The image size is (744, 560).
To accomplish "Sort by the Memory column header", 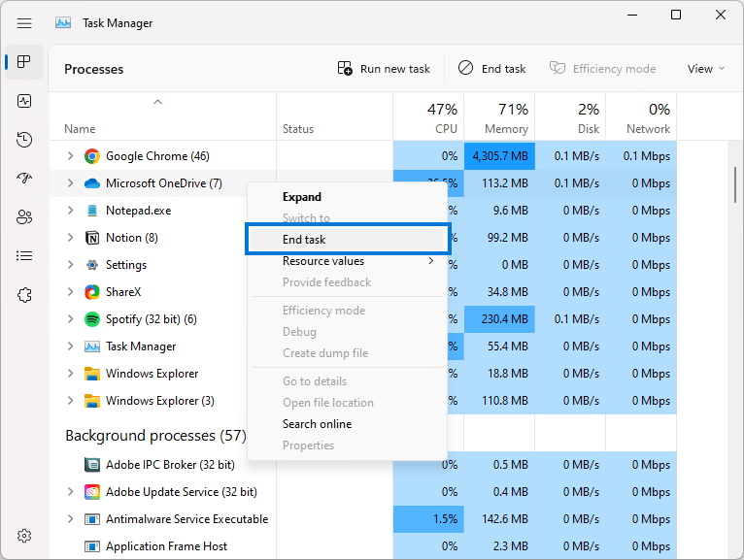I will tap(499, 118).
